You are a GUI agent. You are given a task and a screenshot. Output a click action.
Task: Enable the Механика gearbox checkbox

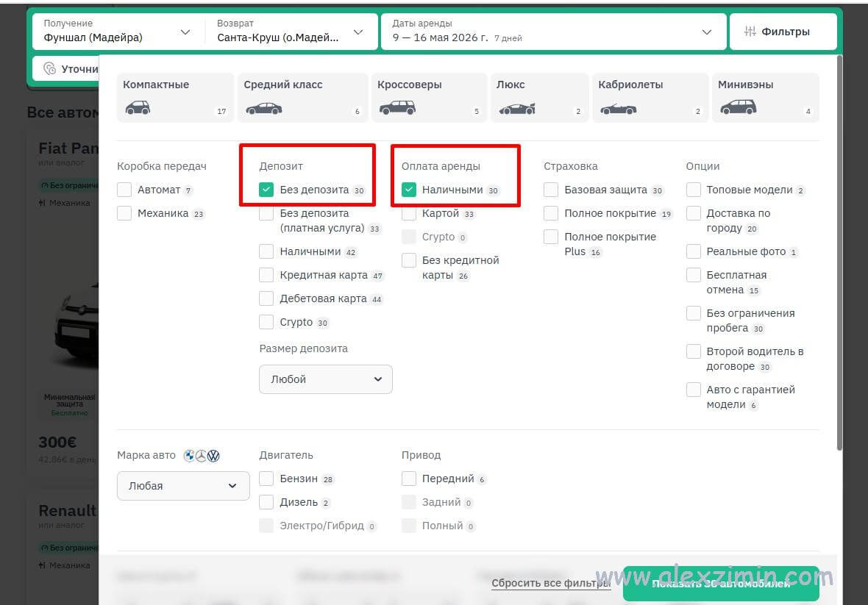[124, 213]
